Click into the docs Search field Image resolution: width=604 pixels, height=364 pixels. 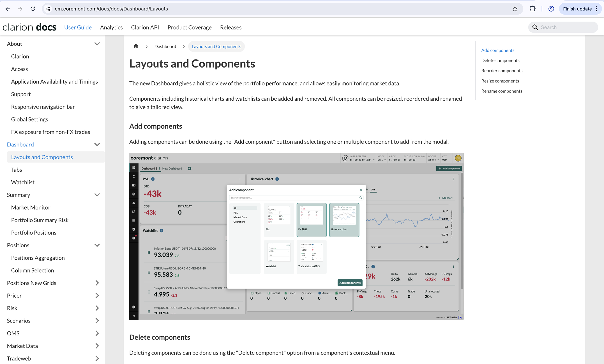(563, 27)
